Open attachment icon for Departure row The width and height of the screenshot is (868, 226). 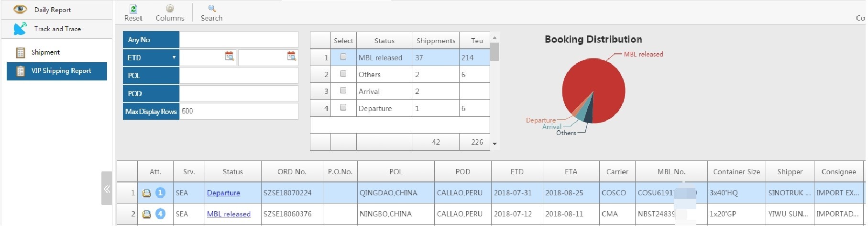147,193
